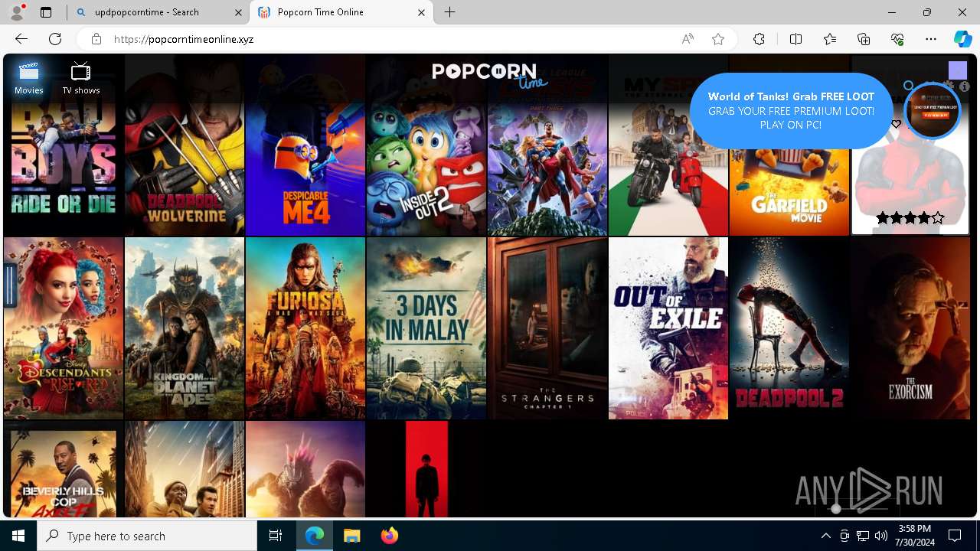Screen dimensions: 980x551
Task: Open volume control in system tray
Action: [881, 536]
